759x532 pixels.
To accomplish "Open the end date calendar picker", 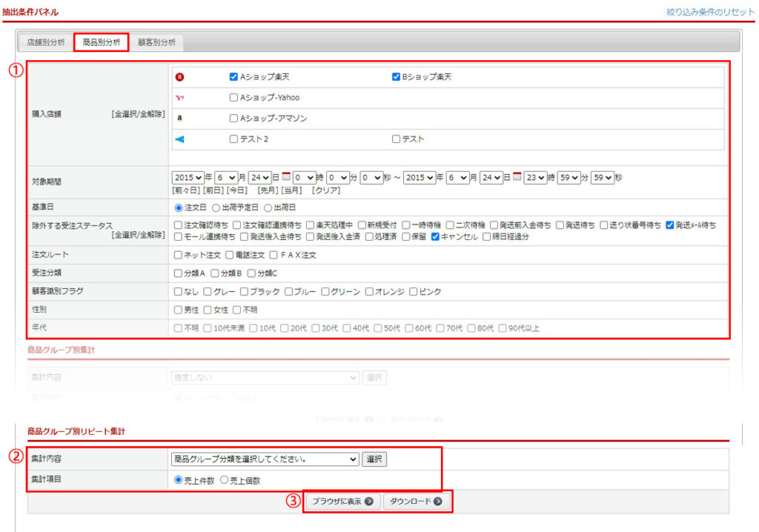I will 517,176.
